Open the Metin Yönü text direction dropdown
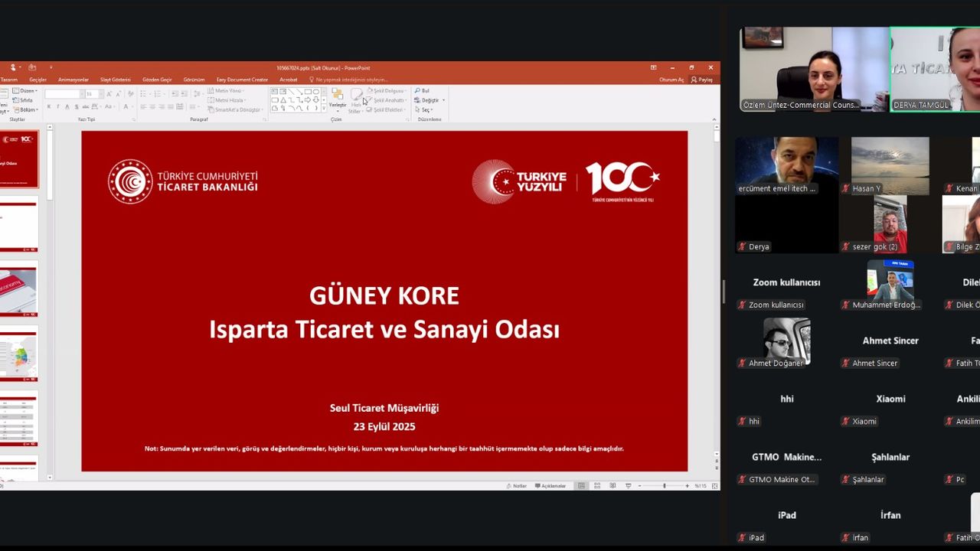 (226, 90)
